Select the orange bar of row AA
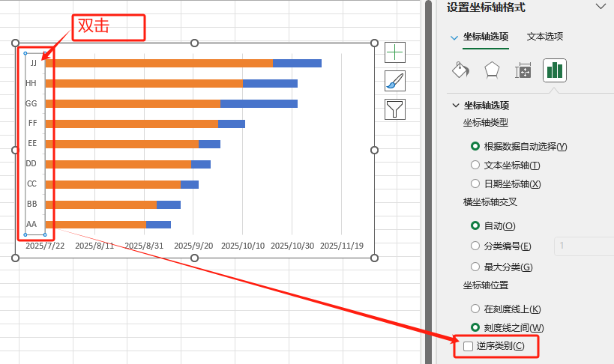Viewport: 614px width, 364px height. 95,225
